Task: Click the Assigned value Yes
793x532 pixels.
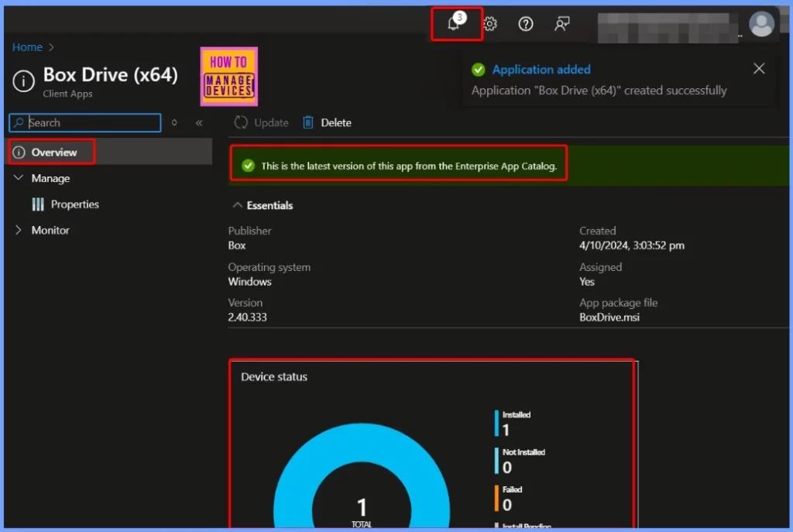Action: [x=587, y=282]
